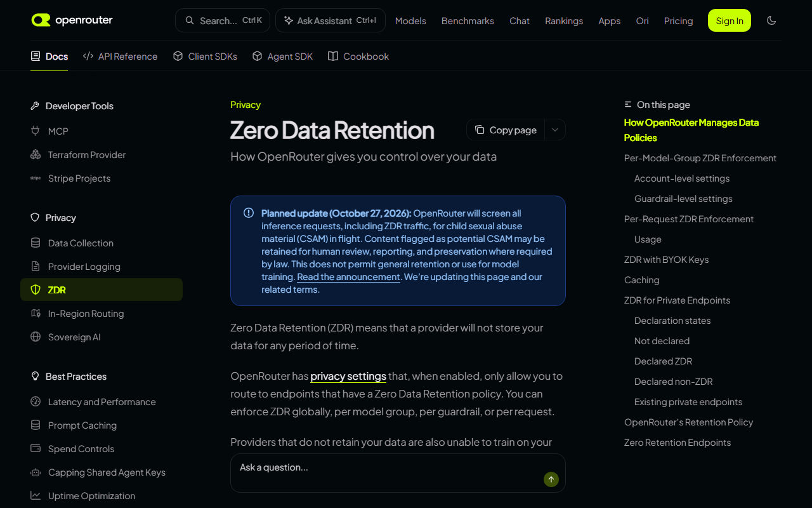Jump to the Usage section

click(x=648, y=239)
